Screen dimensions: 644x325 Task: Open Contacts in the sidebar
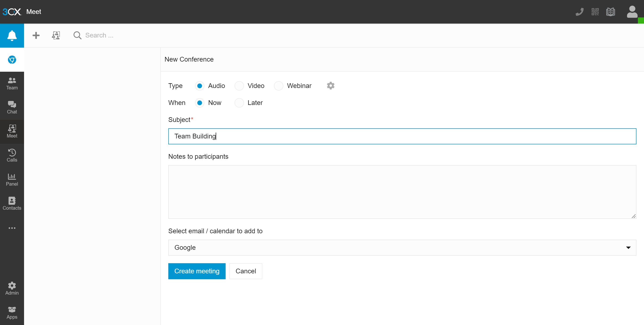pyautogui.click(x=12, y=204)
